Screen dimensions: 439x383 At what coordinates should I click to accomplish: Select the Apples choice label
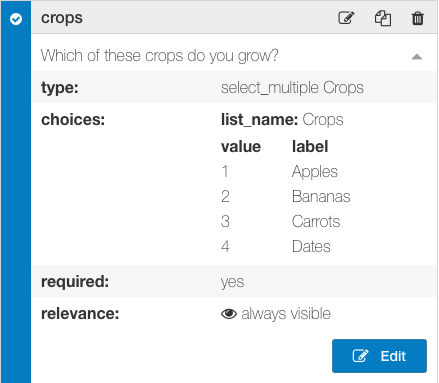pos(315,172)
